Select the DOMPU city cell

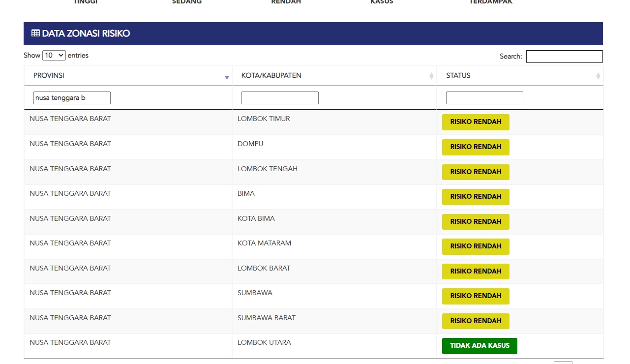[334, 147]
